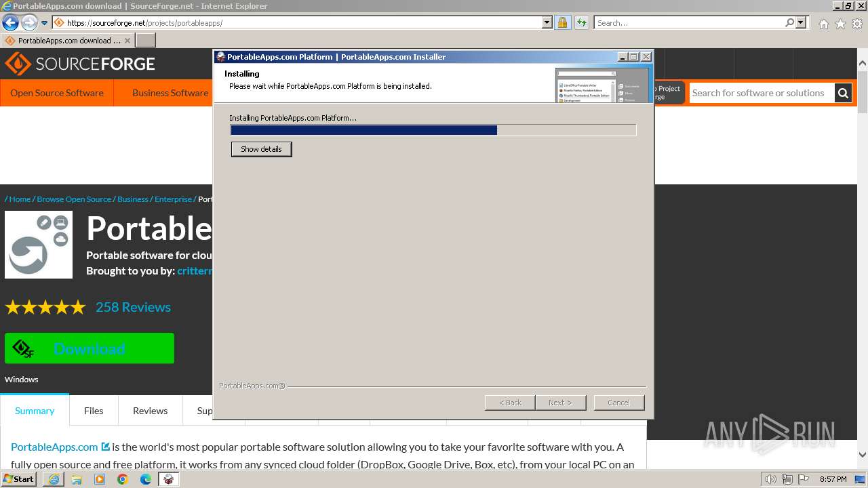
Task: Follow the Enterprise breadcrumb link
Action: pos(173,199)
